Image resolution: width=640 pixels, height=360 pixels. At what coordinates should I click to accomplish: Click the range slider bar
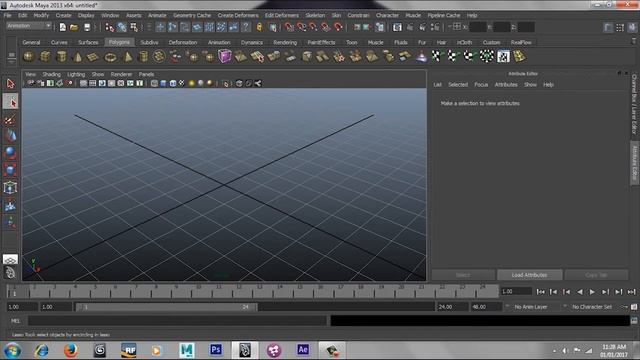(x=167, y=307)
